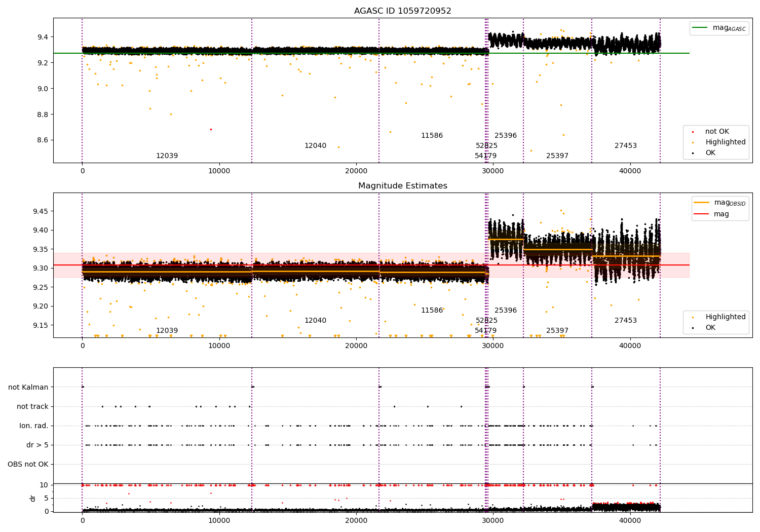Click OBSID label 12039 in Magnitude Estimates plot
The height and width of the screenshot is (532, 760).
tap(167, 331)
